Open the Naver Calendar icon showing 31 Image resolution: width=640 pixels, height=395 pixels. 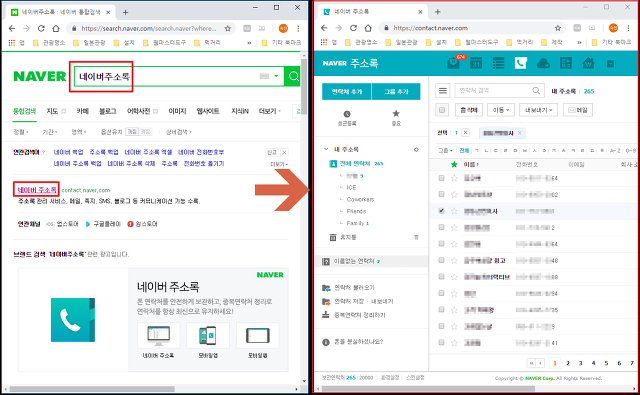coord(476,63)
